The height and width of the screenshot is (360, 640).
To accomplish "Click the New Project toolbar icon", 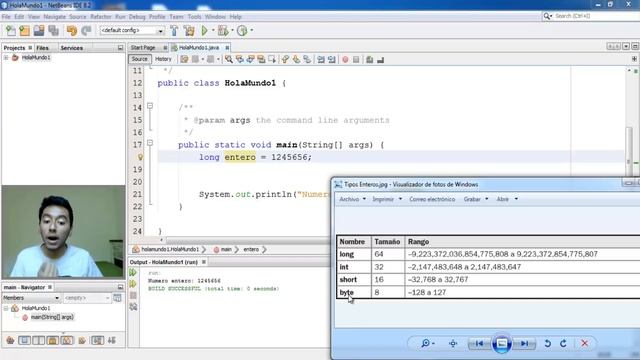I will [x=24, y=31].
